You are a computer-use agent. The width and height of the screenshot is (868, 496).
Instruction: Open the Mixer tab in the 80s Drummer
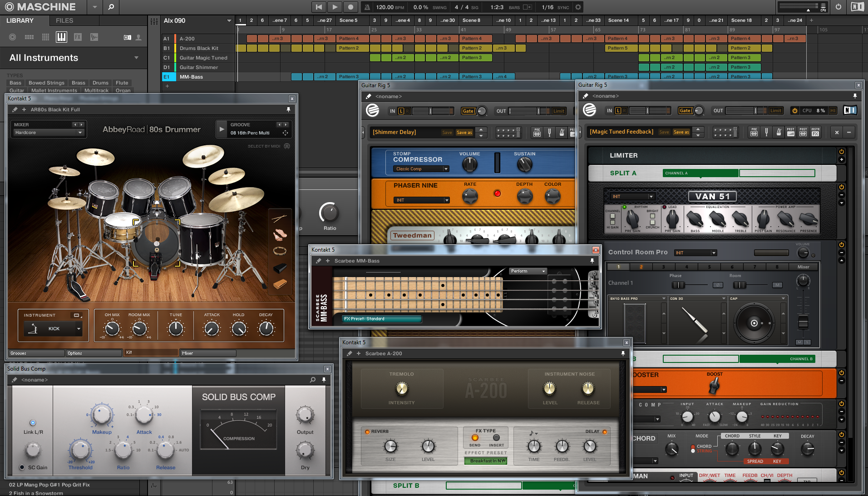point(208,353)
